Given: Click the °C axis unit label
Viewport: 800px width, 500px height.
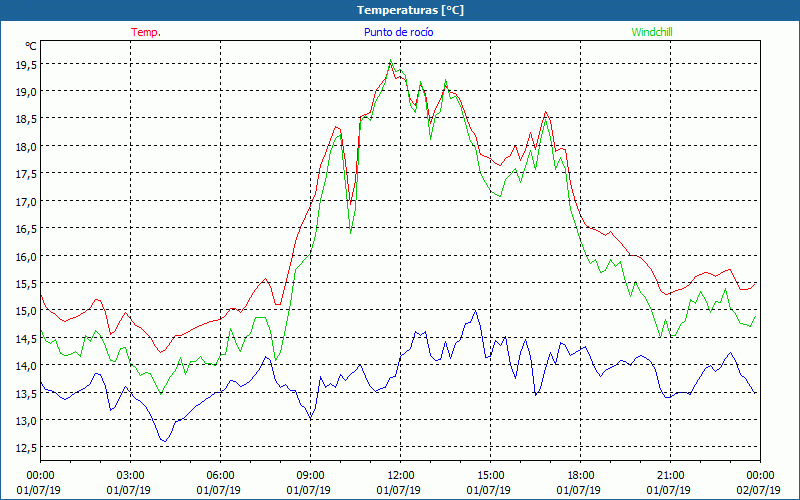Looking at the screenshot, I should [31, 46].
